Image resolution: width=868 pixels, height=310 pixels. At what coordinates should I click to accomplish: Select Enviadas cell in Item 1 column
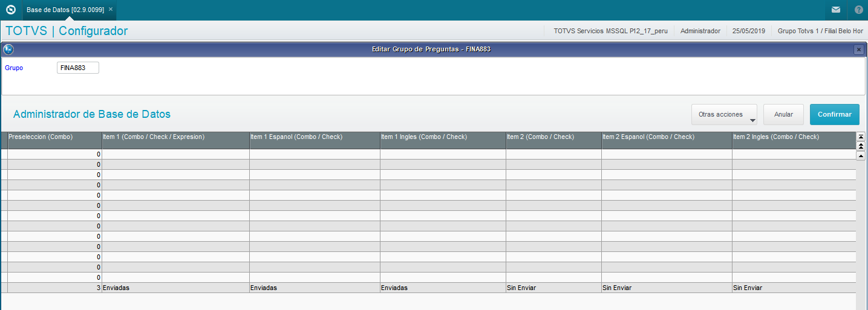176,288
